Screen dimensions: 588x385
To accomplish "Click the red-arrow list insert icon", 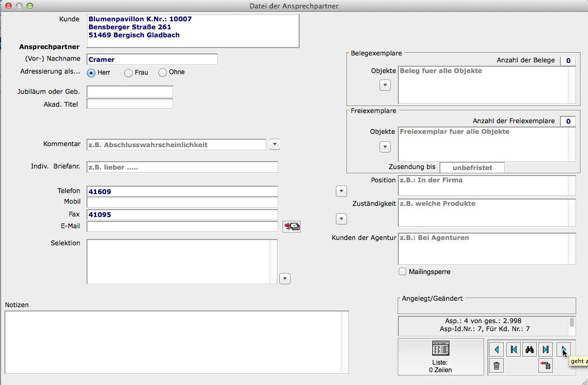I will [x=545, y=365].
